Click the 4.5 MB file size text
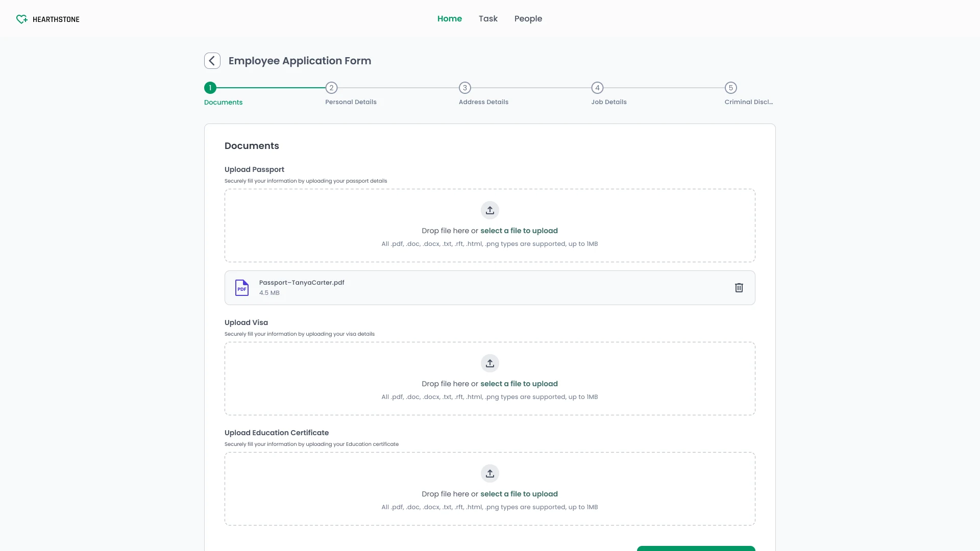The image size is (980, 551). pos(269,293)
